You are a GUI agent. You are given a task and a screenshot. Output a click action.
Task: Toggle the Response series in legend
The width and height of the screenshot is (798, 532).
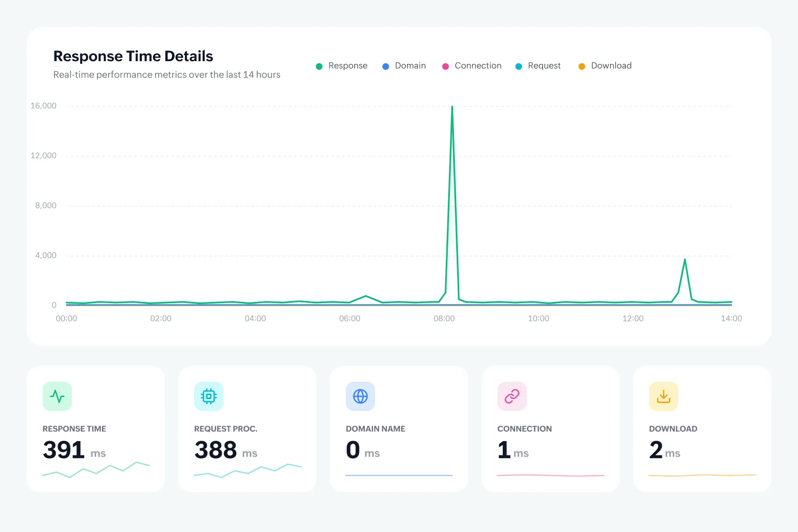(x=341, y=66)
